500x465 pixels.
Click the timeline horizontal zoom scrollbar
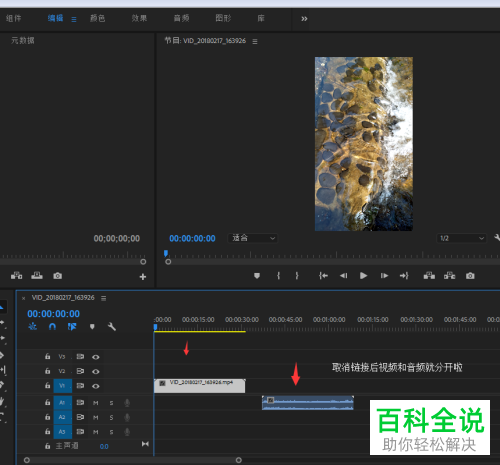coord(133,460)
